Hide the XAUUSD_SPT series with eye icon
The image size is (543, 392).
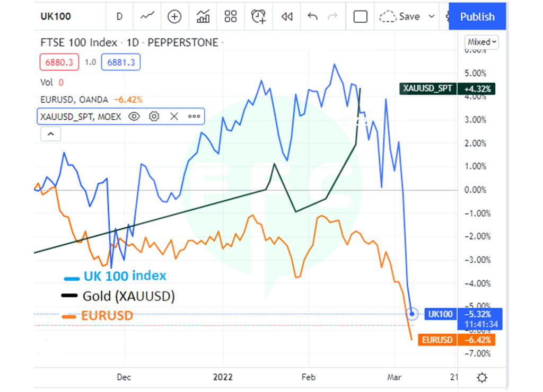tap(134, 117)
